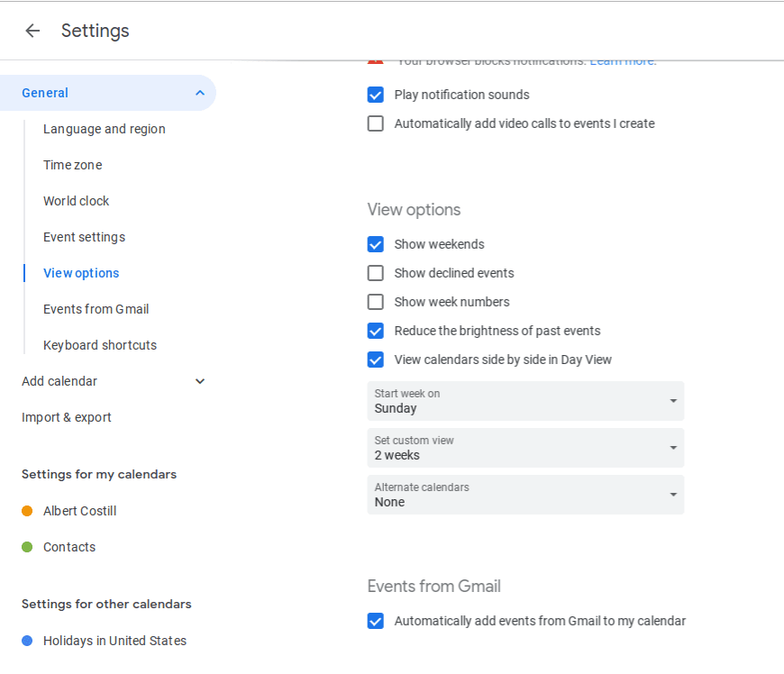This screenshot has width=784, height=674.
Task: Turn on Show week numbers
Action: tap(376, 302)
